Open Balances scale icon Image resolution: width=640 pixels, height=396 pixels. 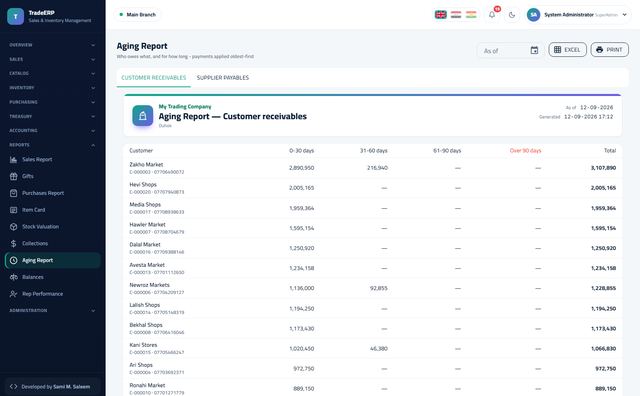click(13, 277)
